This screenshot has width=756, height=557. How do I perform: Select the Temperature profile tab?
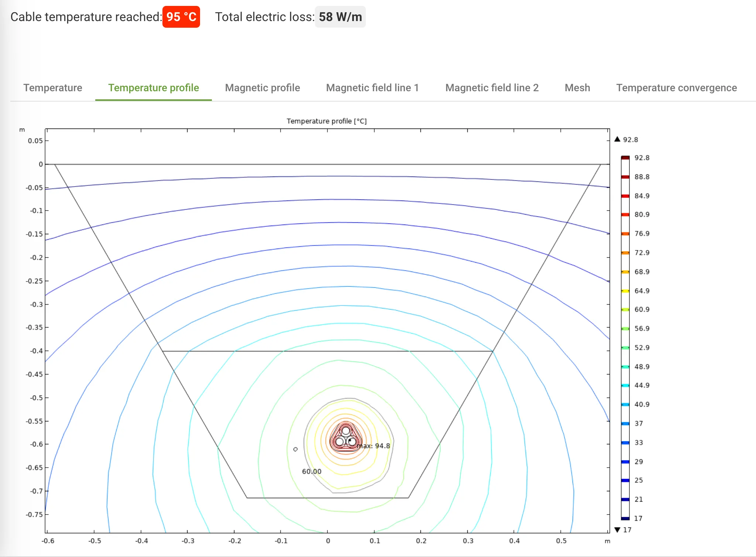click(154, 88)
